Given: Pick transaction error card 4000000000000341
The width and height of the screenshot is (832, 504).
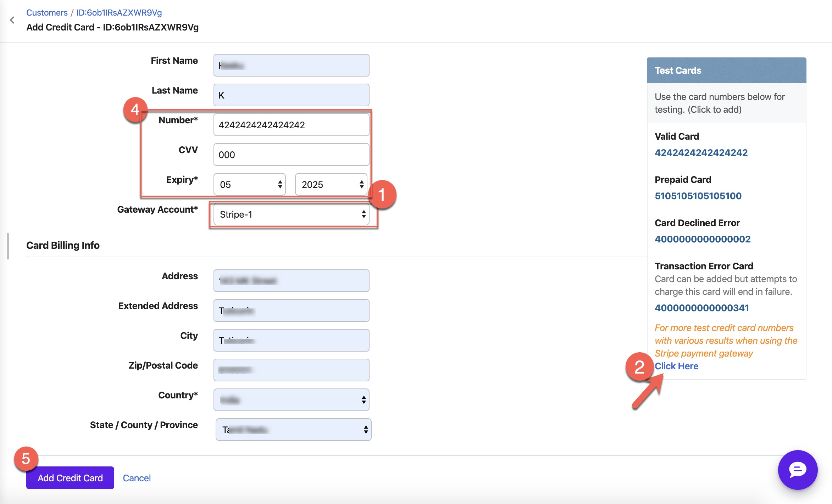Looking at the screenshot, I should tap(701, 308).
